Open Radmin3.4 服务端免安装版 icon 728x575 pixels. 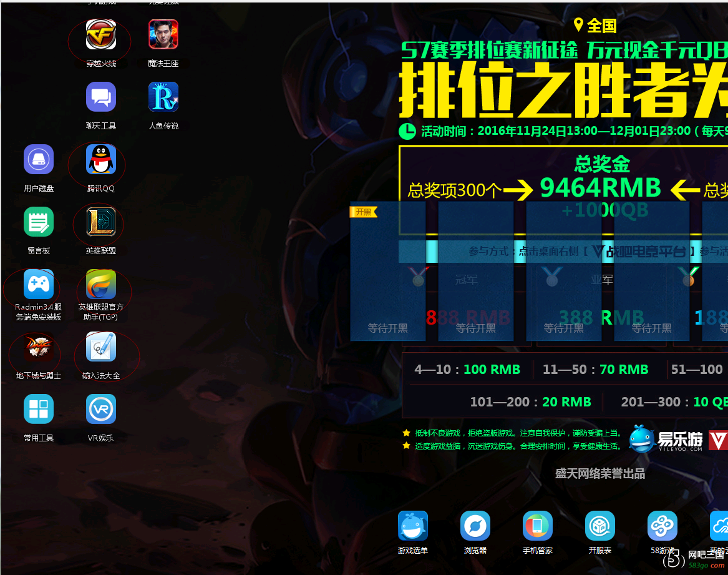pos(39,284)
